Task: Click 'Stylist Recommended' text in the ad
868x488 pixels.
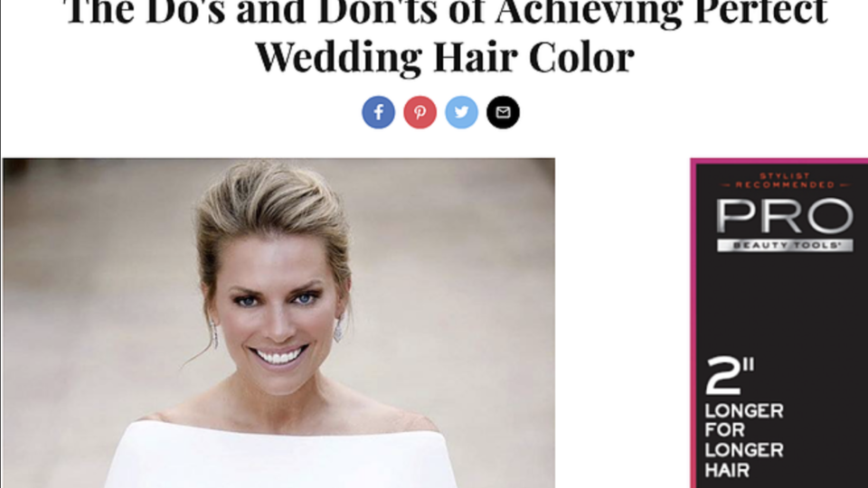Action: 785,181
